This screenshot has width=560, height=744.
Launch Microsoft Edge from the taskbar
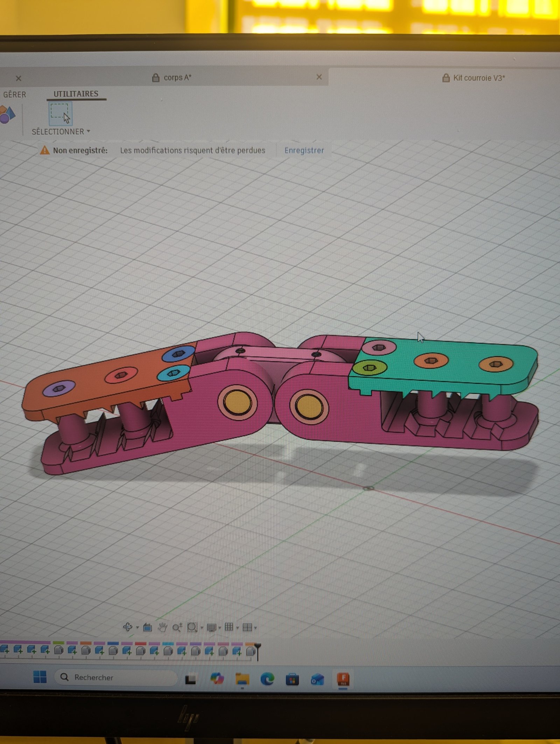tap(267, 679)
